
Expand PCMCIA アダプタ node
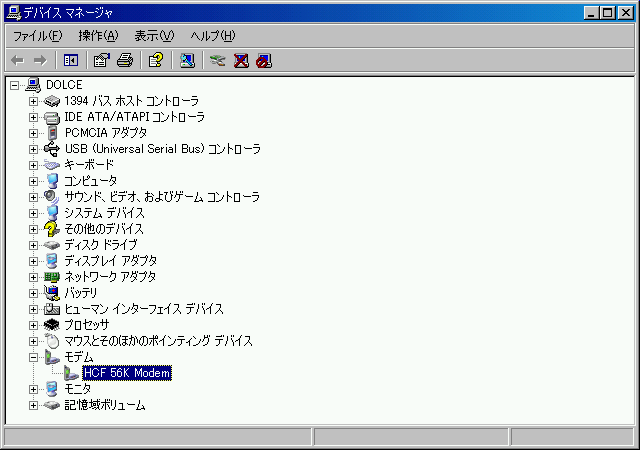[33, 133]
